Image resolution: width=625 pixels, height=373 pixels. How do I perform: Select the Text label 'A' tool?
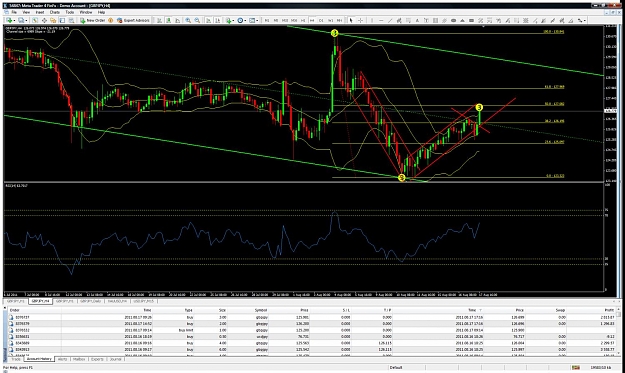click(x=417, y=20)
